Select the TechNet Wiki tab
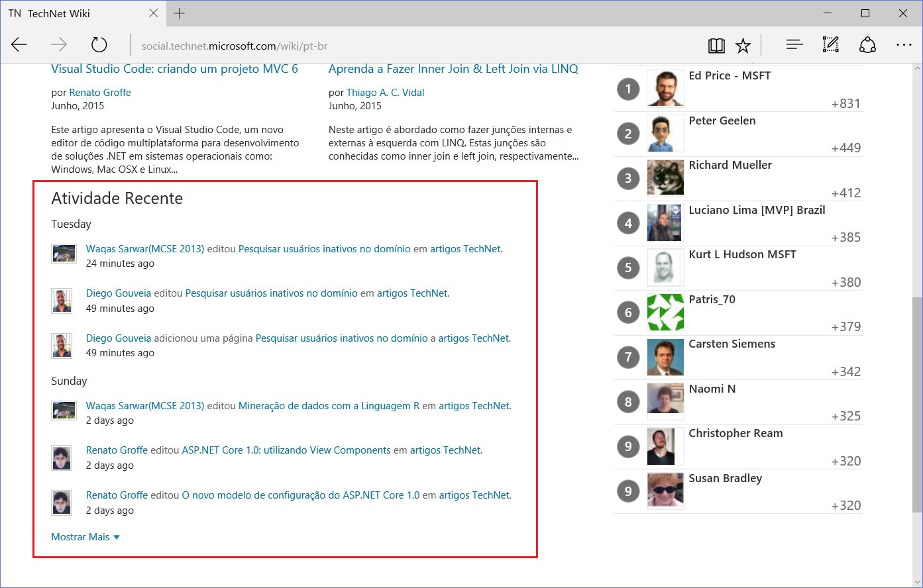This screenshot has height=588, width=923. 83,13
